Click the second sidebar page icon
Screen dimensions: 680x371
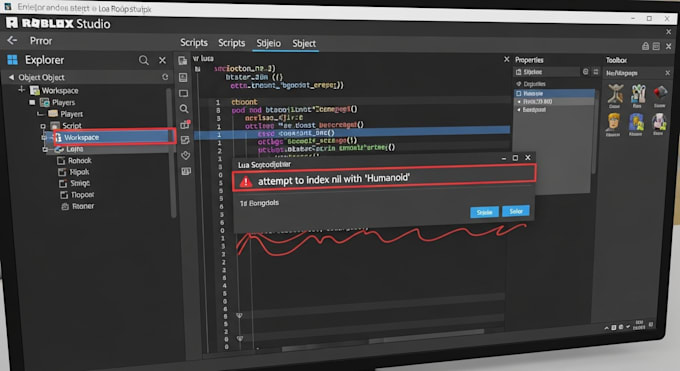click(x=183, y=77)
